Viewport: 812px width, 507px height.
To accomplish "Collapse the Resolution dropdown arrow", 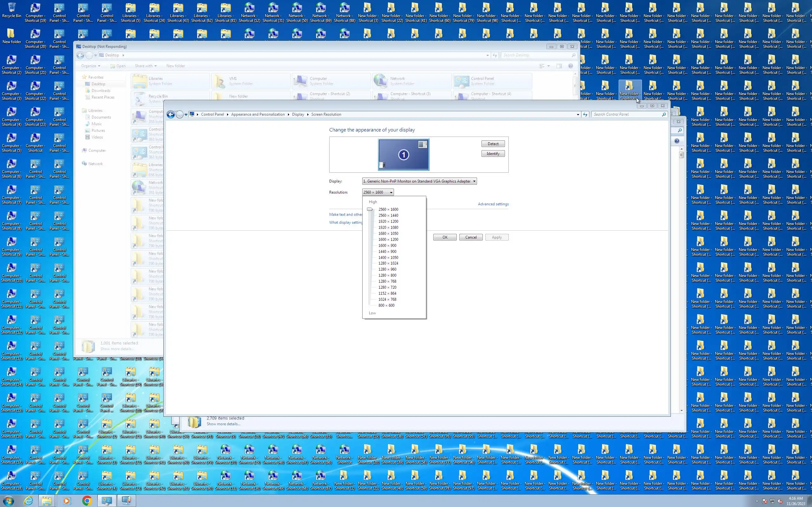I will (x=391, y=192).
